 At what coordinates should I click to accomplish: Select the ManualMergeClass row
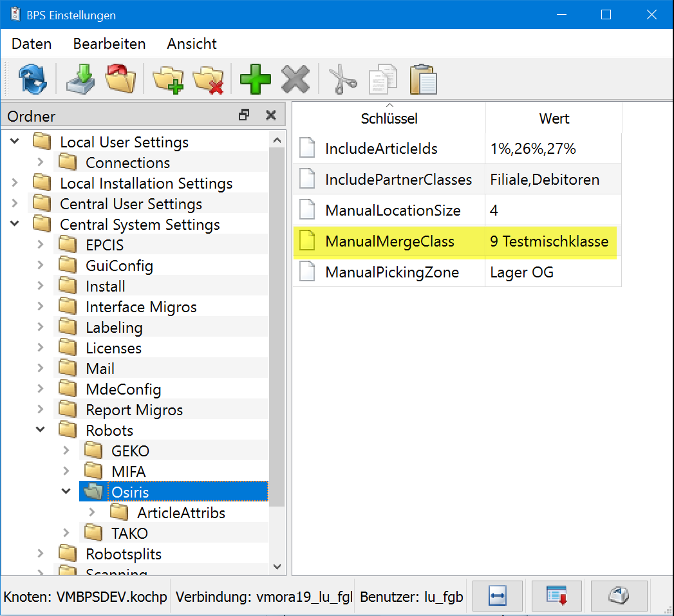pos(389,241)
